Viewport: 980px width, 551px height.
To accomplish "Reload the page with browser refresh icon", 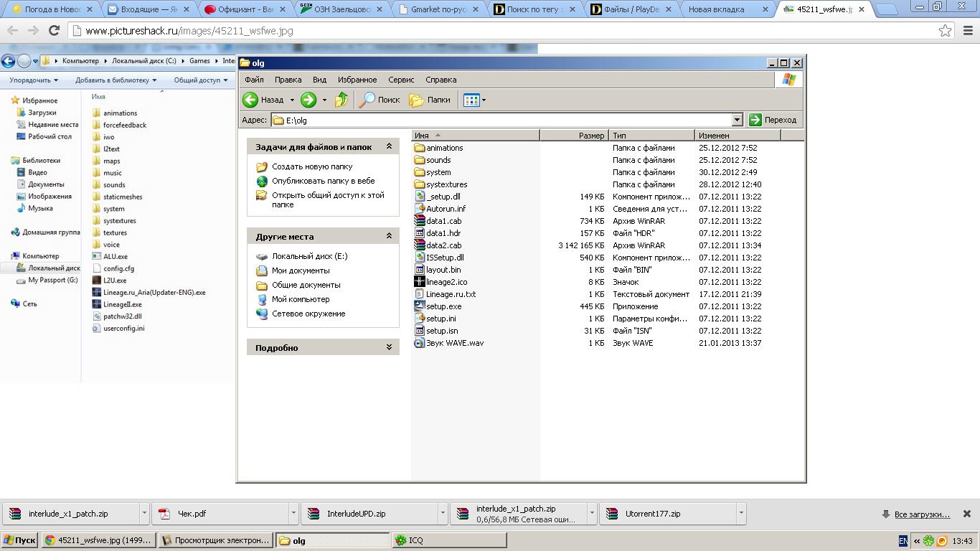I will pyautogui.click(x=54, y=31).
